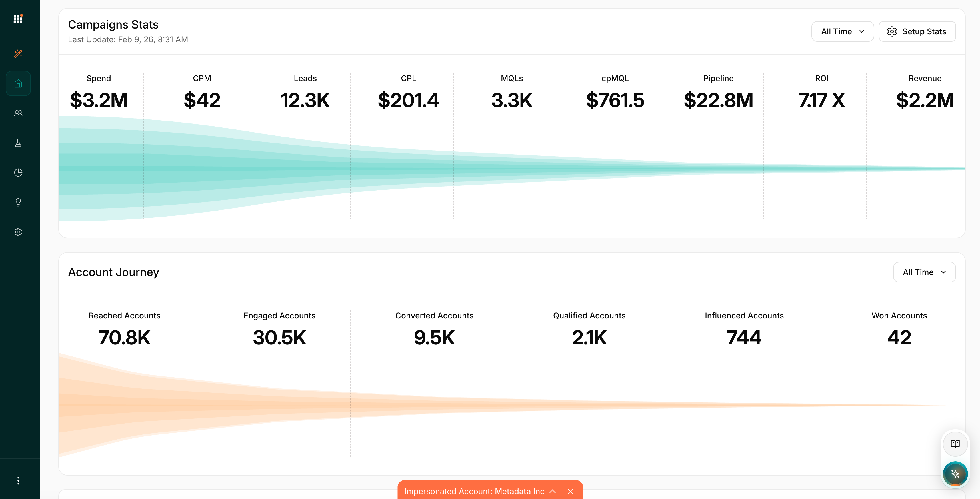Open the sidebar settings gear icon
The height and width of the screenshot is (499, 980).
coord(18,232)
